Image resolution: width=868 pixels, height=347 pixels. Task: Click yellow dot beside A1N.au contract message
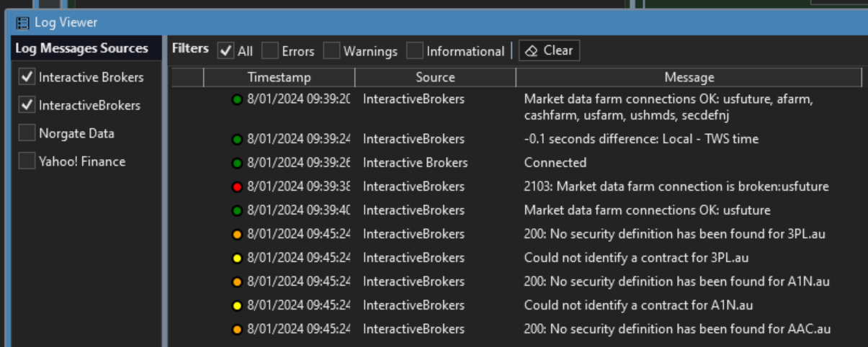[x=236, y=305]
